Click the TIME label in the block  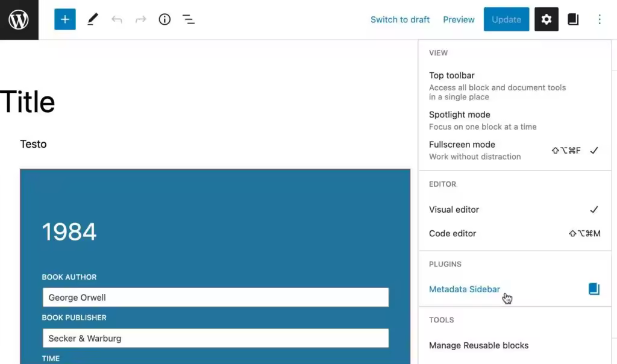[51, 359]
